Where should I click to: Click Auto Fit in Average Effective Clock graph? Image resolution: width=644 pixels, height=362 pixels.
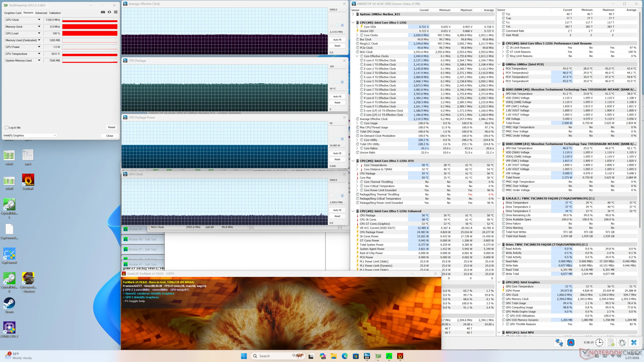[x=337, y=40]
